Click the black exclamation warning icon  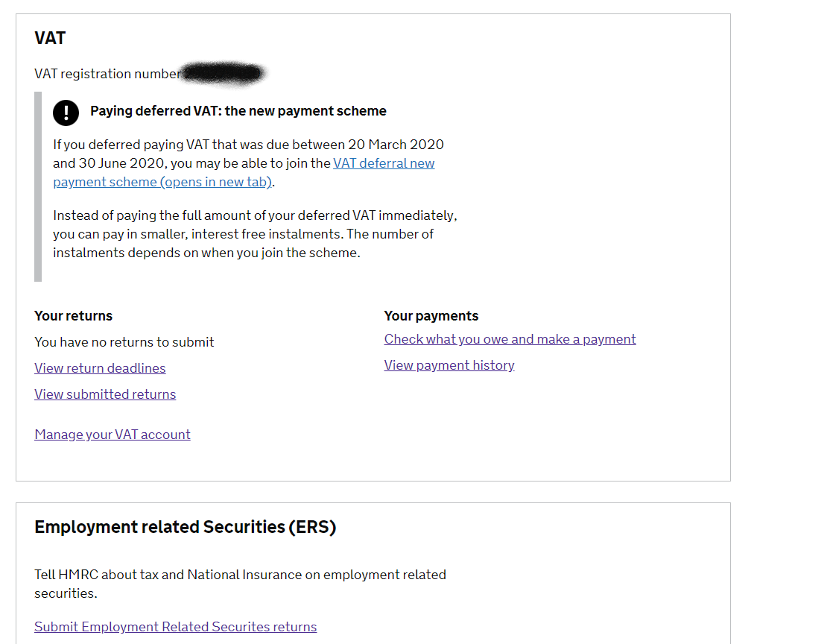pyautogui.click(x=66, y=113)
